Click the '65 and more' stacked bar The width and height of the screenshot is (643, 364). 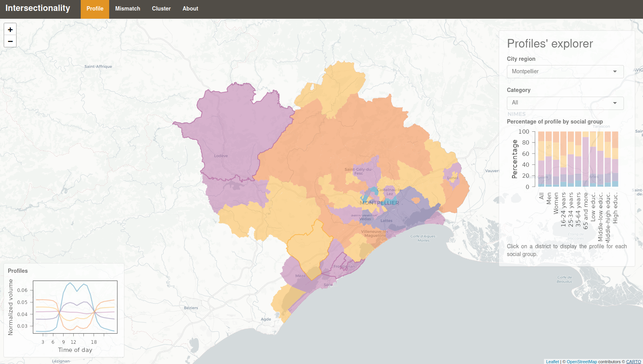(x=586, y=159)
